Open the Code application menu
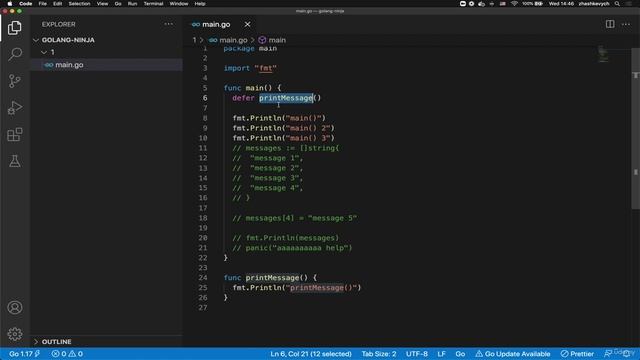 tap(26, 4)
